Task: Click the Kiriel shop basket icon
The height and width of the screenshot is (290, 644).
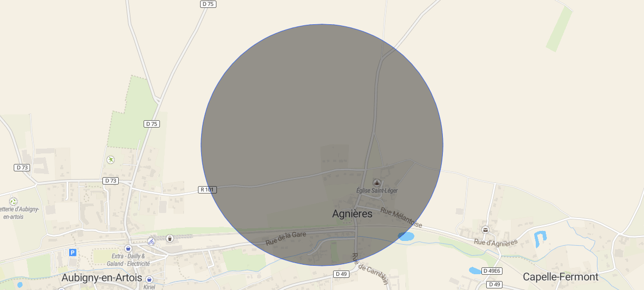Action: tap(149, 279)
